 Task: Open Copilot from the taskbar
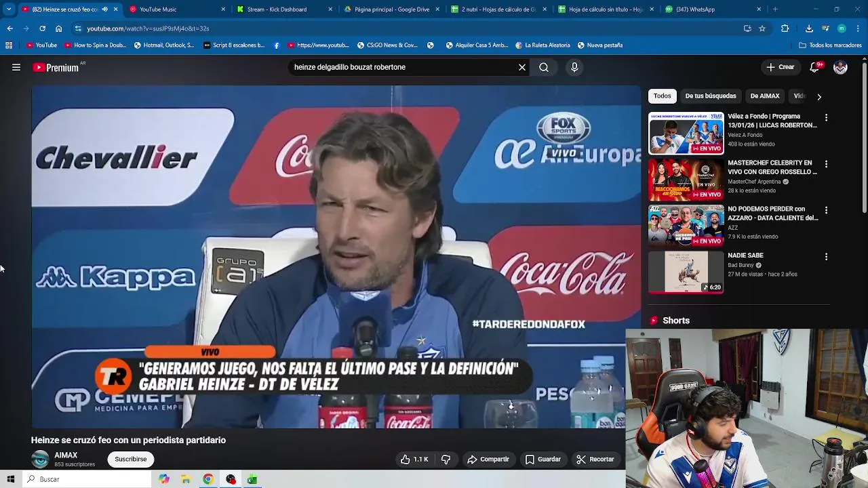[x=164, y=479]
